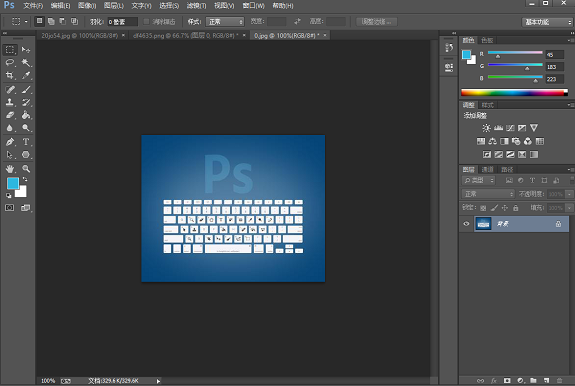Viewport: 575px width, 386px height.
Task: Open the Properties panel icon
Action: [449, 67]
